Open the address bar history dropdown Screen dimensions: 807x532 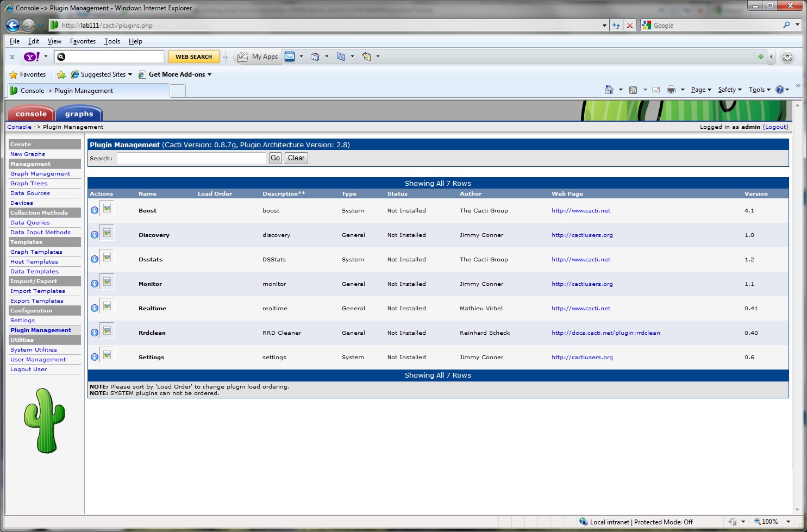coord(605,26)
